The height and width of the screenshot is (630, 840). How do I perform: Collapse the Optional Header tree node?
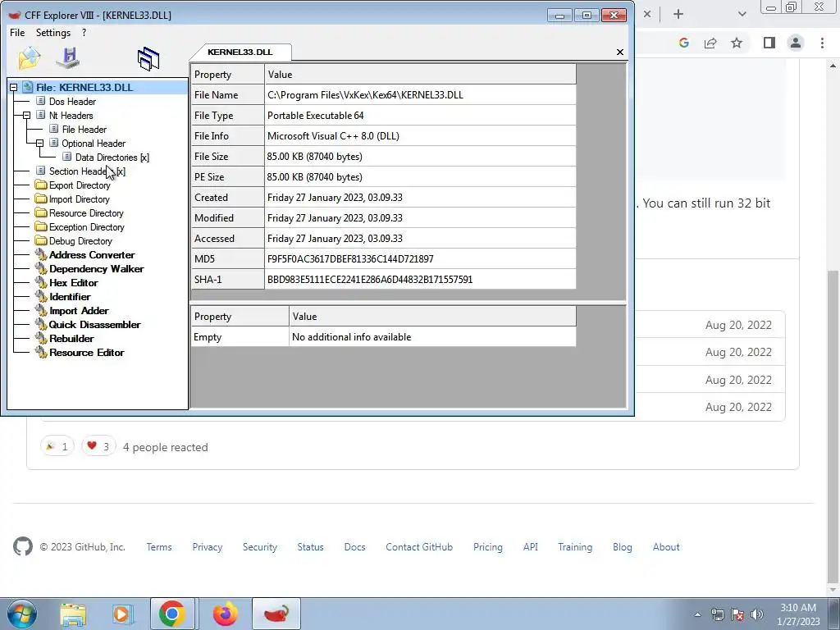[39, 143]
